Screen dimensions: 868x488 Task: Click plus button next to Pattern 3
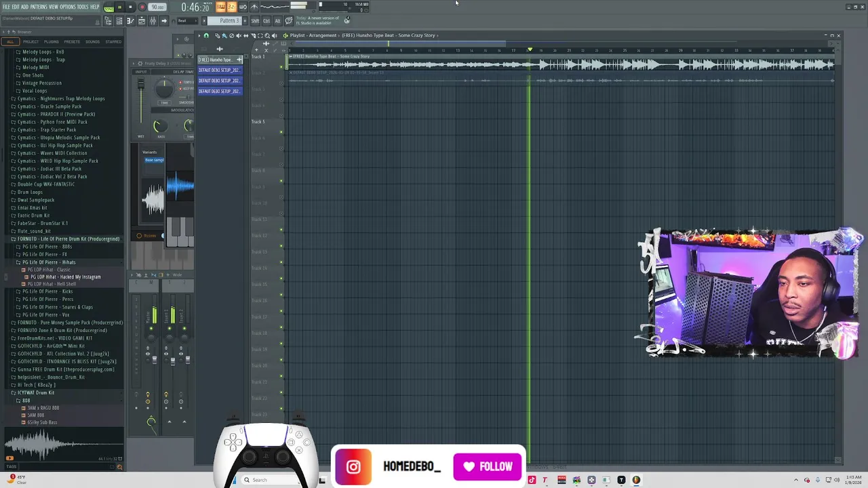pos(245,21)
